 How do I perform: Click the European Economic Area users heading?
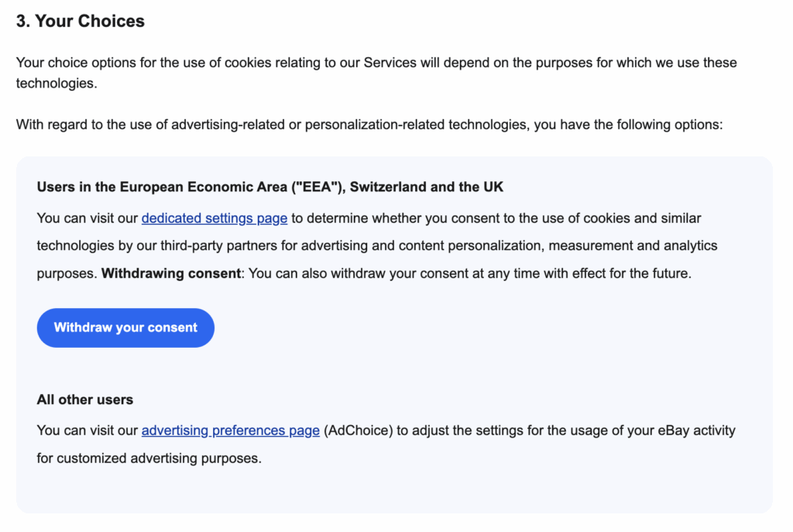(269, 187)
